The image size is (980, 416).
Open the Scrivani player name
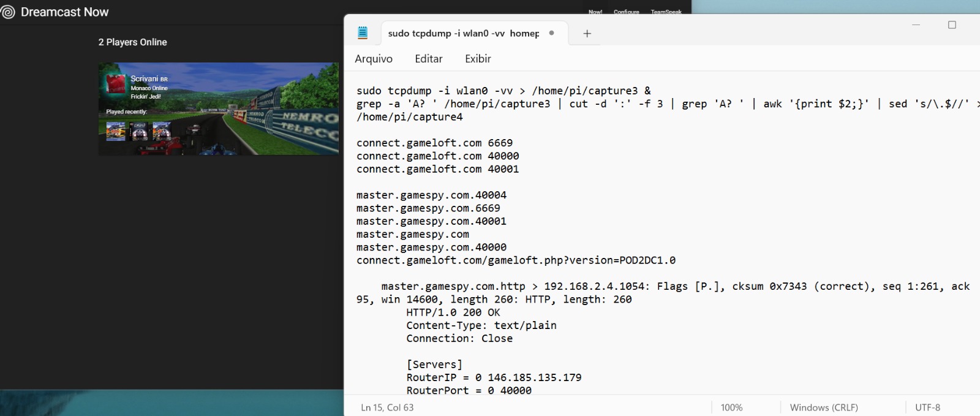[145, 78]
